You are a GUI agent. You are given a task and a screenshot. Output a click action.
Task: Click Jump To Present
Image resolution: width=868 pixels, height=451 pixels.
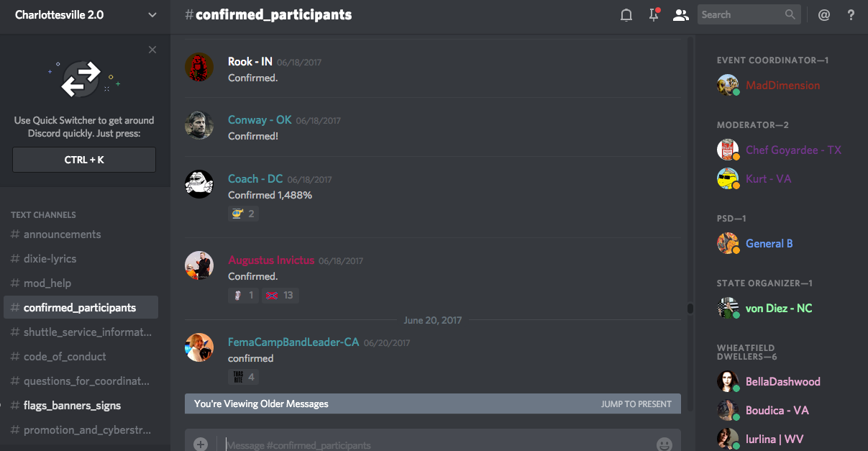click(636, 404)
